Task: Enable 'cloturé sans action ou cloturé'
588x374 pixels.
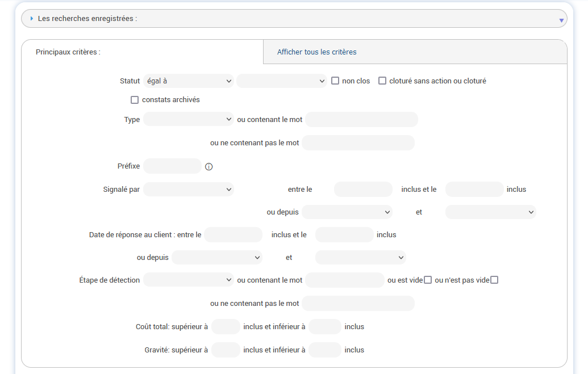Action: 382,81
